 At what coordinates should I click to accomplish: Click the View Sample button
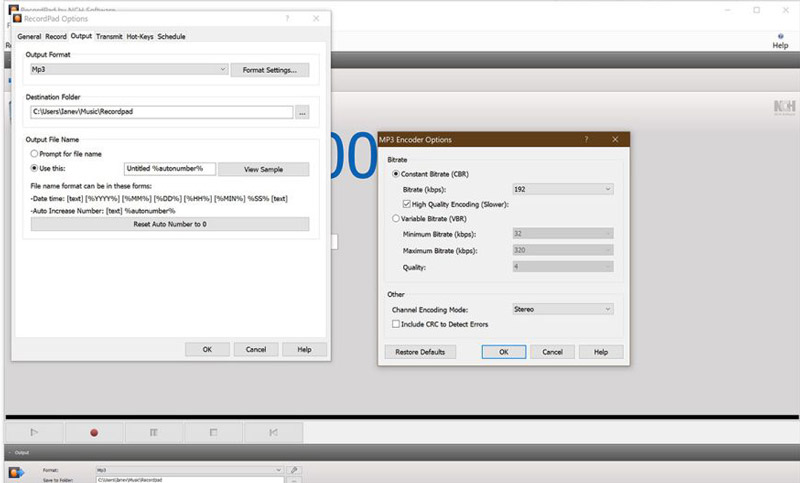click(x=263, y=169)
